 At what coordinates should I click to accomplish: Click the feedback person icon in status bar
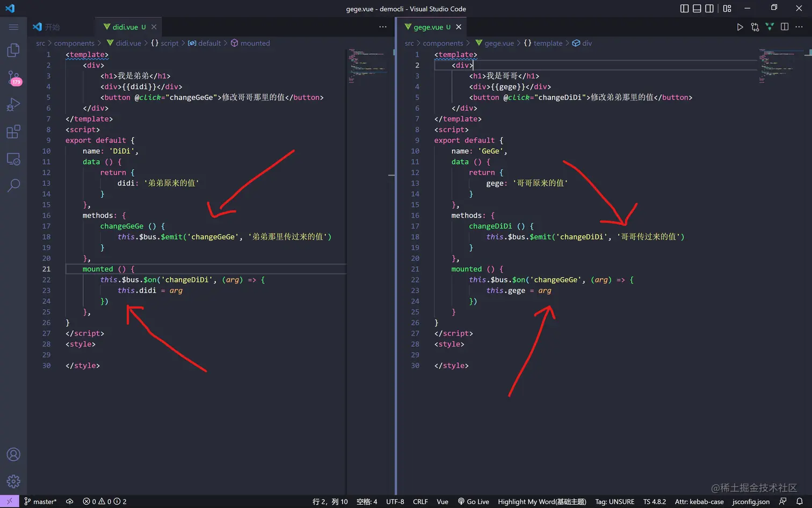782,502
